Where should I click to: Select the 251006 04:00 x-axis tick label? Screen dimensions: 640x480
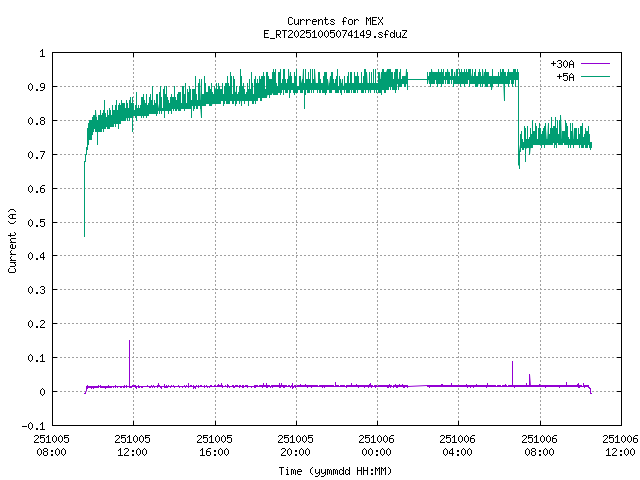click(x=458, y=444)
